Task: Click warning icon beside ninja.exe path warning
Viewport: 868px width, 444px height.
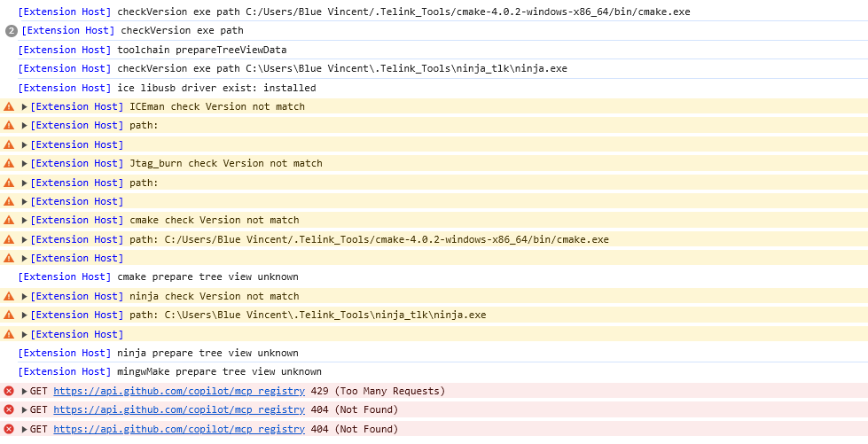Action: tap(9, 315)
